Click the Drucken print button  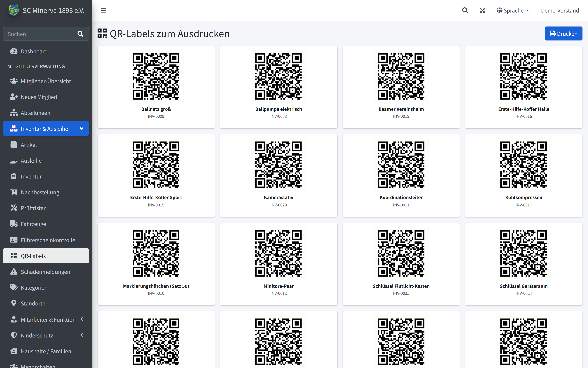(563, 34)
